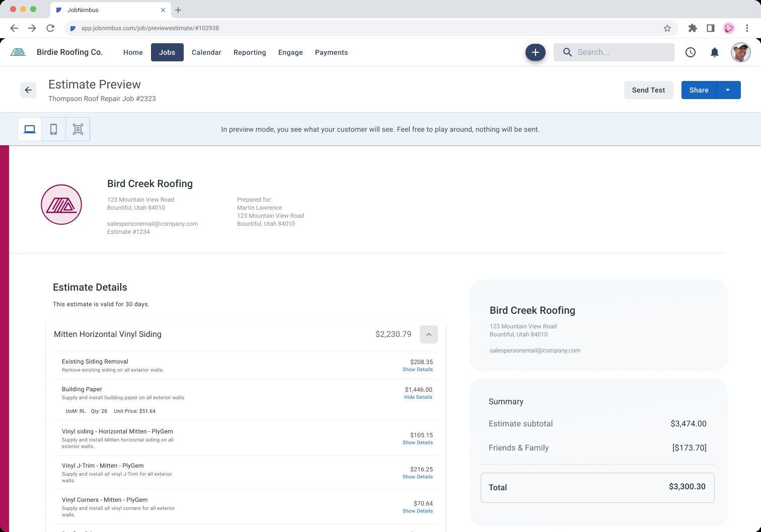761x532 pixels.
Task: Click the $2,230.79 section total
Action: tap(393, 334)
